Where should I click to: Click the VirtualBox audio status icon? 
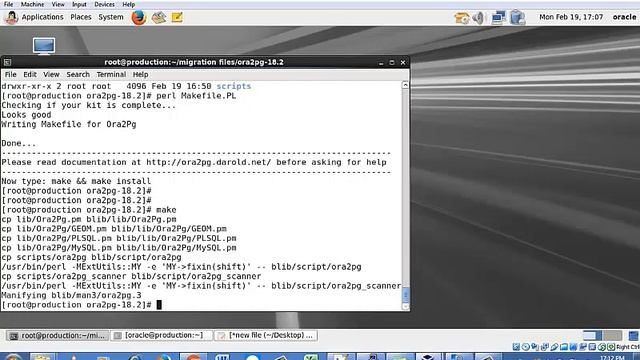click(x=535, y=347)
